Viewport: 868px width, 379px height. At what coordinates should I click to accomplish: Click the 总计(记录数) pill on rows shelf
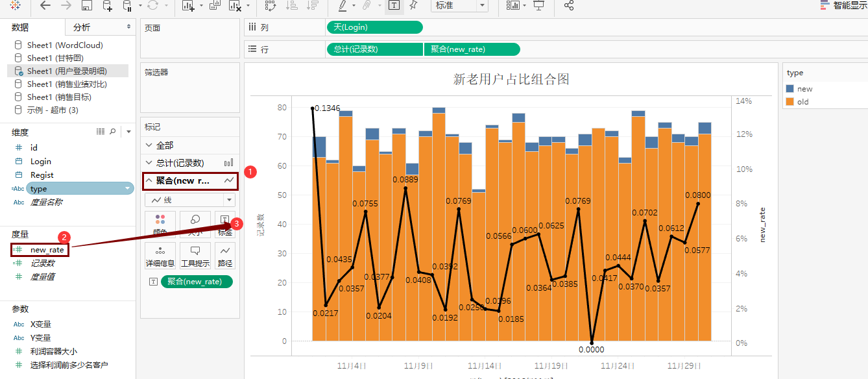coord(375,49)
